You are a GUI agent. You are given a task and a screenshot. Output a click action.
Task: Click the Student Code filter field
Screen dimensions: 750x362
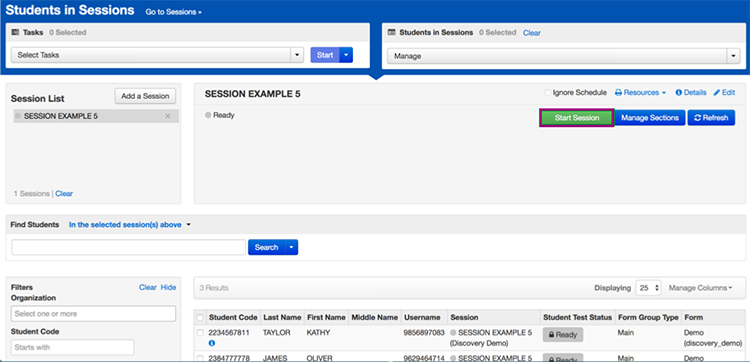[x=72, y=347]
